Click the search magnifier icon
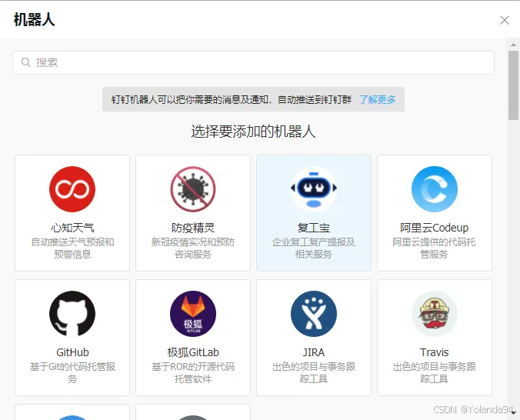 (x=26, y=62)
